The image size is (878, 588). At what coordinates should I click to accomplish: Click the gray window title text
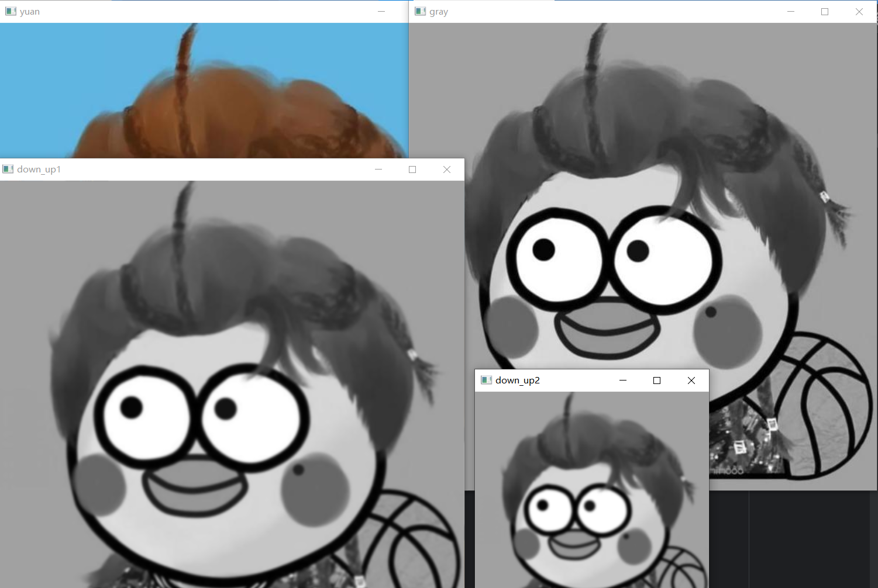pyautogui.click(x=439, y=12)
